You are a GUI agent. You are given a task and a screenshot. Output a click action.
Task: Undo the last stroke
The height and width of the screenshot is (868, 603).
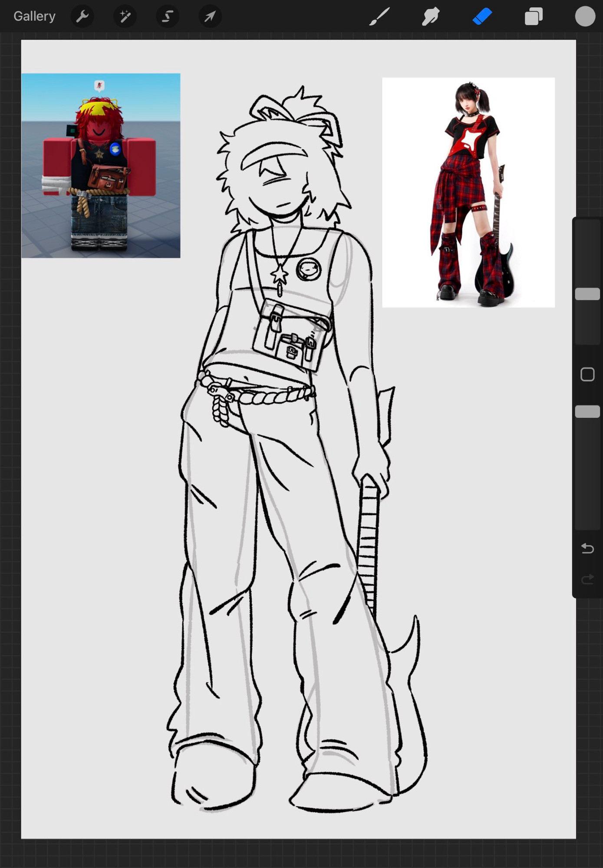coord(587,548)
